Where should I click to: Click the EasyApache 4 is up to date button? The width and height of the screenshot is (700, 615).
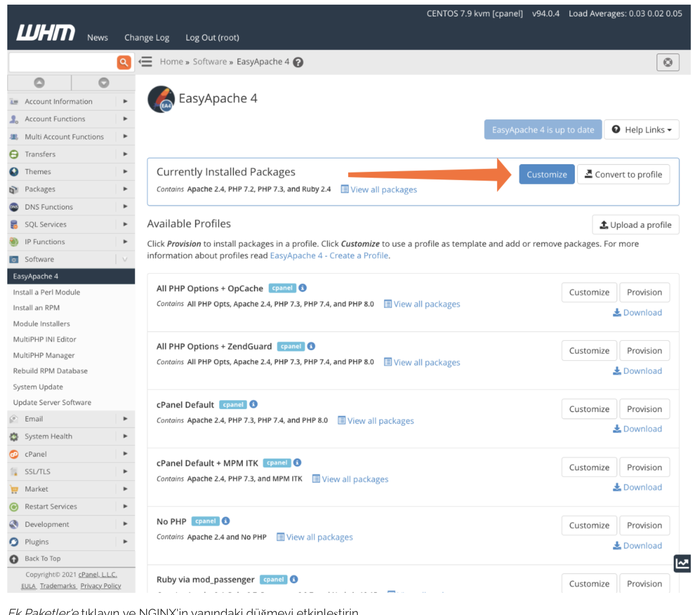click(x=543, y=130)
